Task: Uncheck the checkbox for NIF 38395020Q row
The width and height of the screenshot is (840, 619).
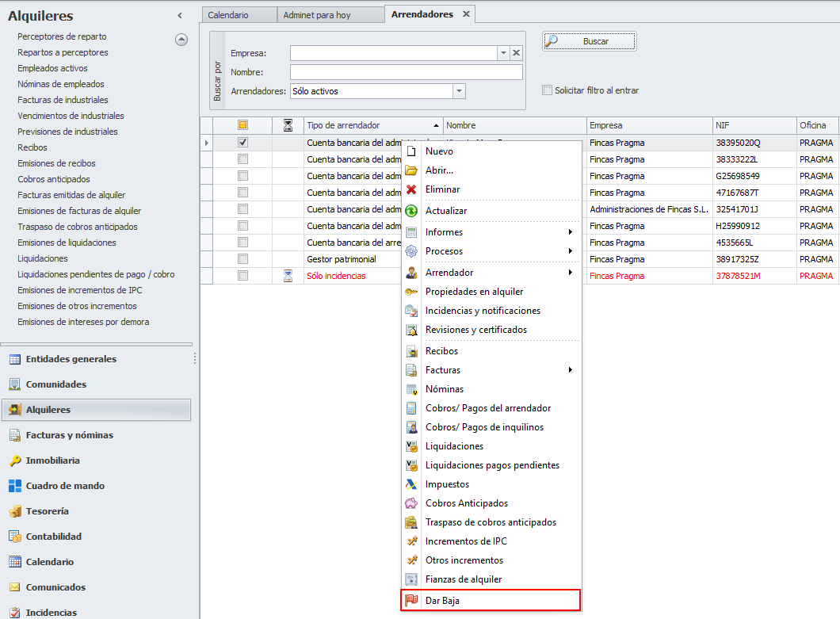Action: click(242, 143)
